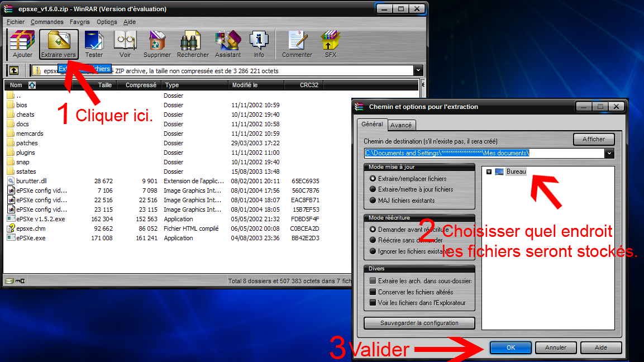
Task: Select the Extraire/mettre à jour fichiers option
Action: click(373, 189)
